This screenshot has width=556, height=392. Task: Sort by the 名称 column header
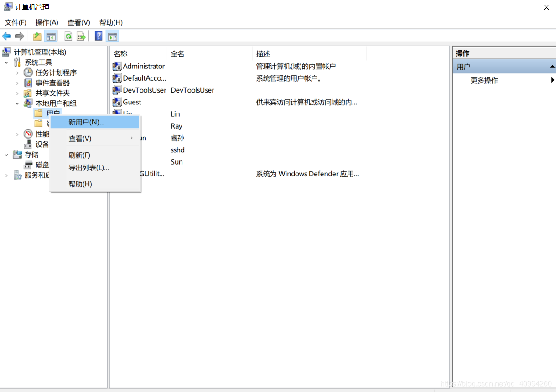(x=139, y=54)
